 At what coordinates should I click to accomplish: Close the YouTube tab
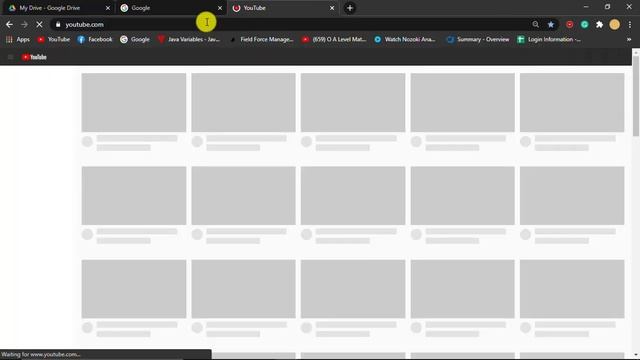tap(332, 8)
